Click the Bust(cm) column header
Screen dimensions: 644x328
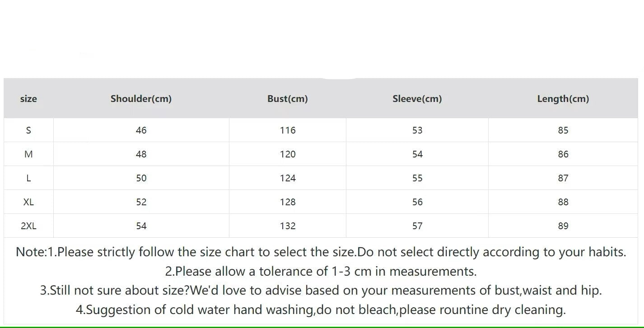287,99
